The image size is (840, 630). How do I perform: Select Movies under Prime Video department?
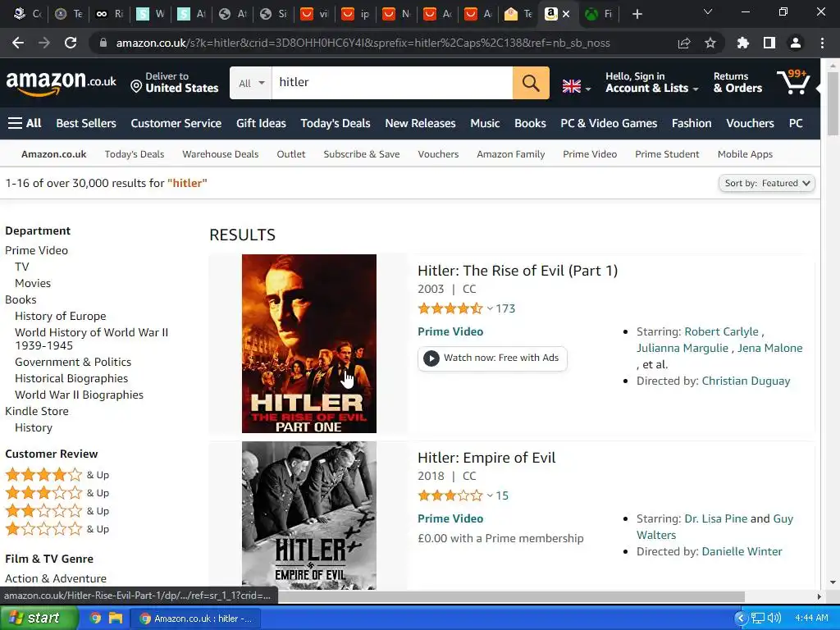33,283
